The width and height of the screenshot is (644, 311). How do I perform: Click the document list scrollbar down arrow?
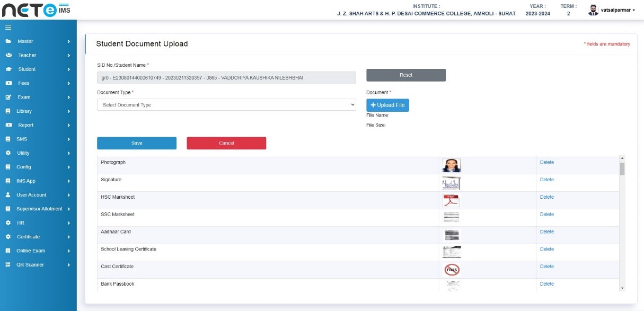tap(622, 288)
